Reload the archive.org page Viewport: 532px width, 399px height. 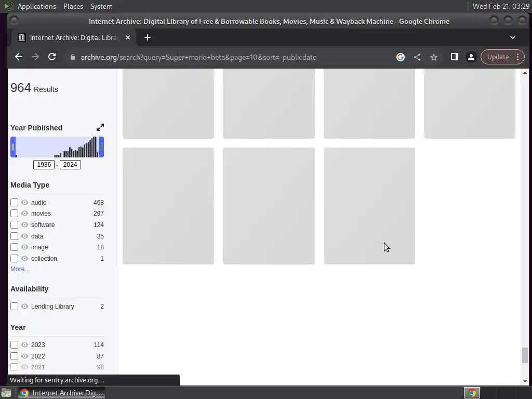[x=52, y=57]
